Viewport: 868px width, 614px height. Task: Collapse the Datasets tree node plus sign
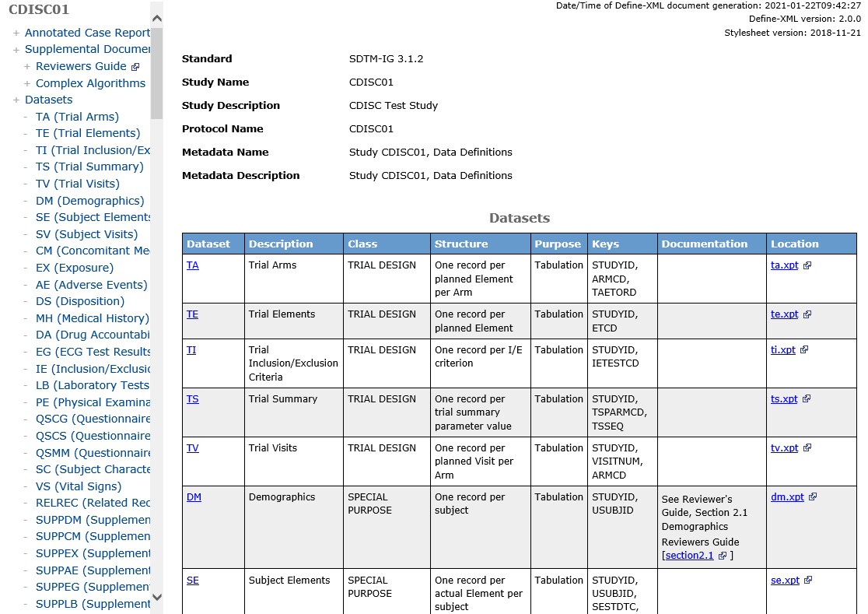click(16, 100)
